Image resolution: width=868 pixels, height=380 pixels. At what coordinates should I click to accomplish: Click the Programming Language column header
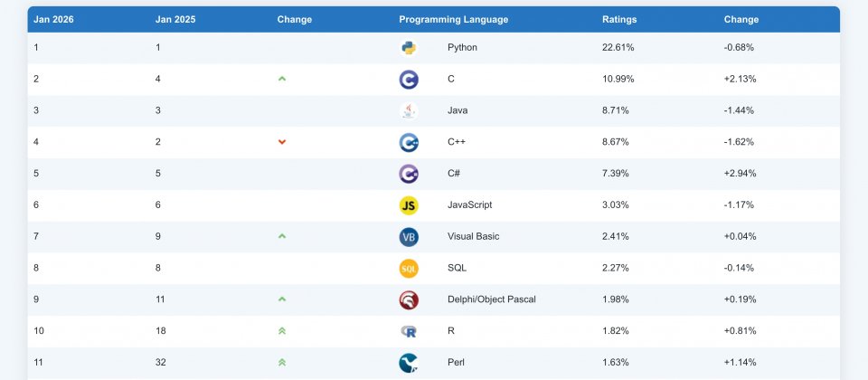pyautogui.click(x=453, y=20)
